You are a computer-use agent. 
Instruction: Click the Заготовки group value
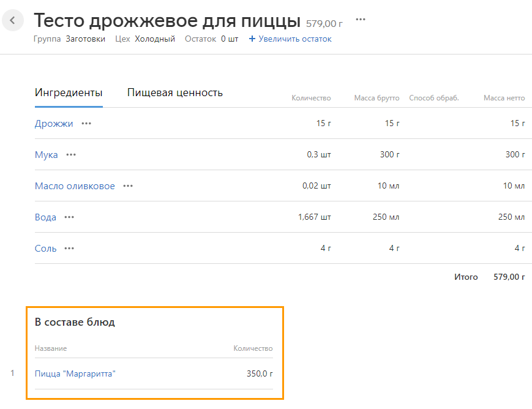tap(86, 39)
